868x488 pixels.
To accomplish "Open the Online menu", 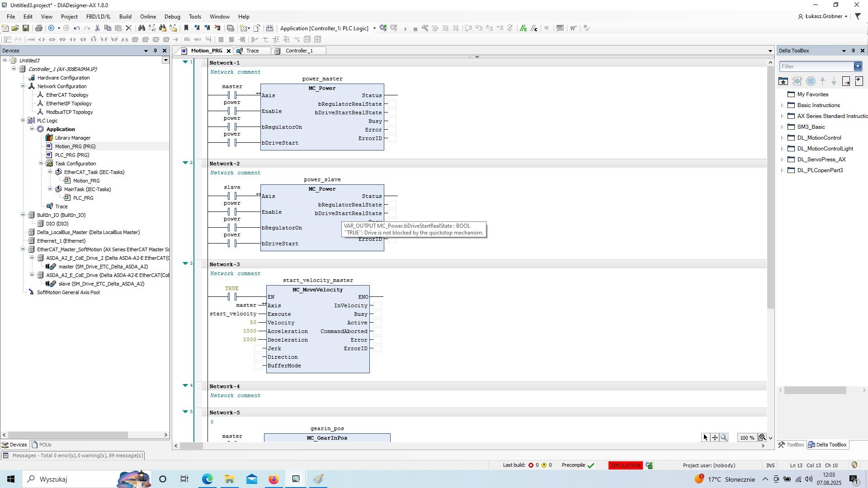I will coord(148,17).
